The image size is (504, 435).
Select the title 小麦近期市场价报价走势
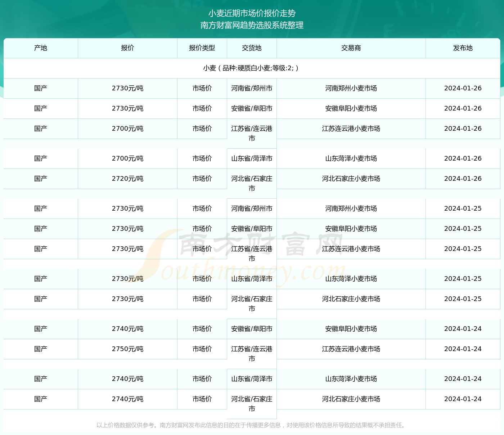(x=252, y=13)
